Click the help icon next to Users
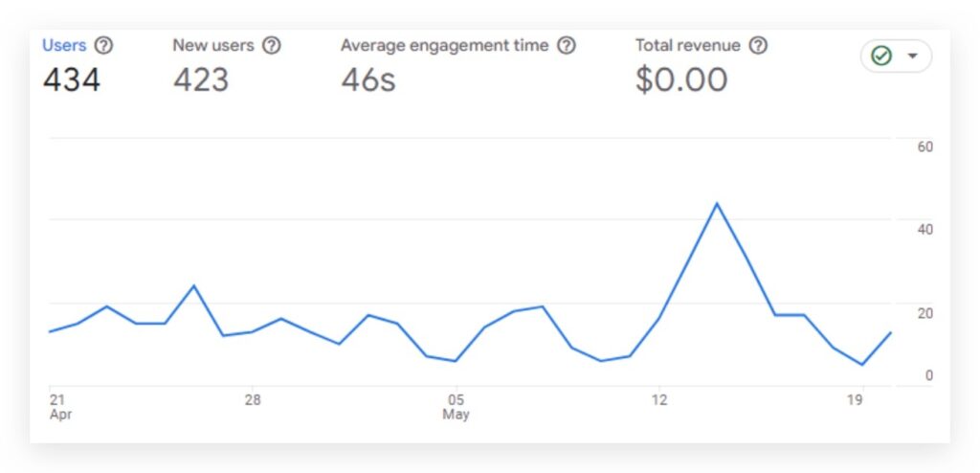The height and width of the screenshot is (473, 980). [103, 46]
